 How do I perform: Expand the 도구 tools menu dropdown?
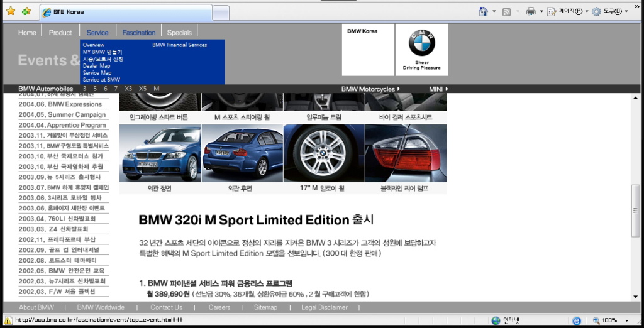(626, 11)
